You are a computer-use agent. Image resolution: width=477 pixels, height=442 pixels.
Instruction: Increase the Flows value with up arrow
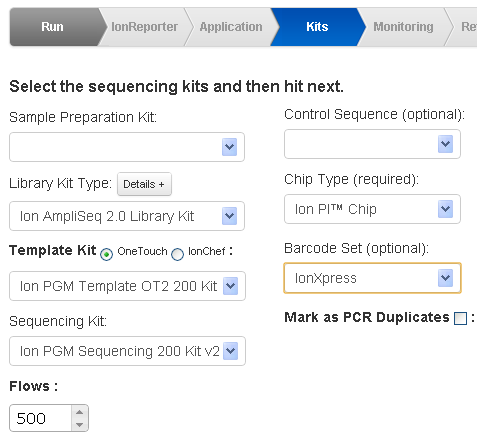click(79, 412)
